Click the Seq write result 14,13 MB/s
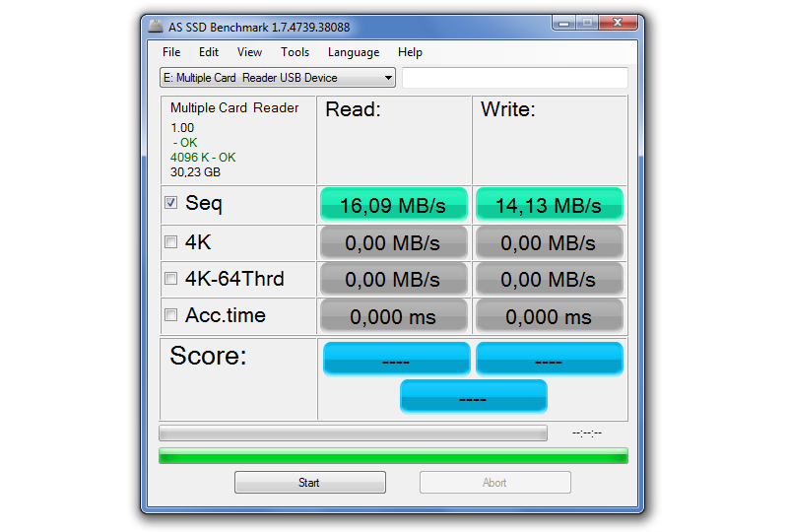The image size is (788, 532). (x=549, y=205)
